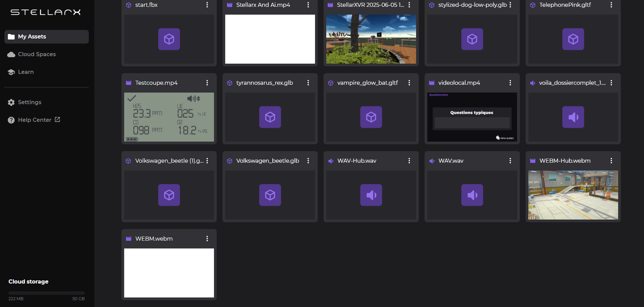Open Settings from the sidebar
Viewport: 644px width, 307px height.
pyautogui.click(x=30, y=102)
